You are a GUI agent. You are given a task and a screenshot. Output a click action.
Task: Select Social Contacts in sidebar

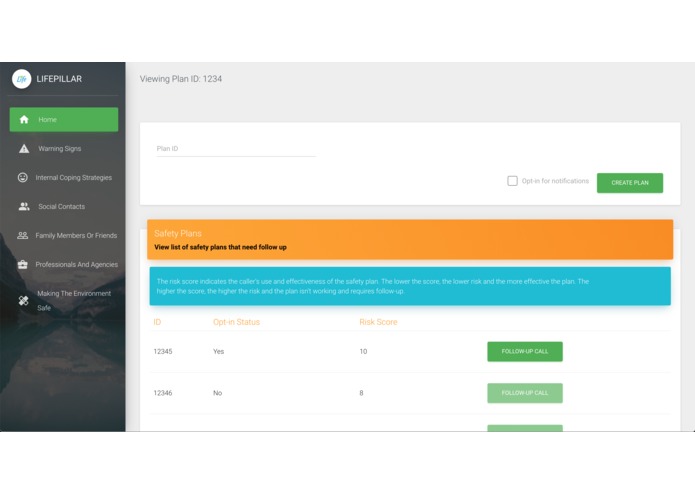pos(64,206)
